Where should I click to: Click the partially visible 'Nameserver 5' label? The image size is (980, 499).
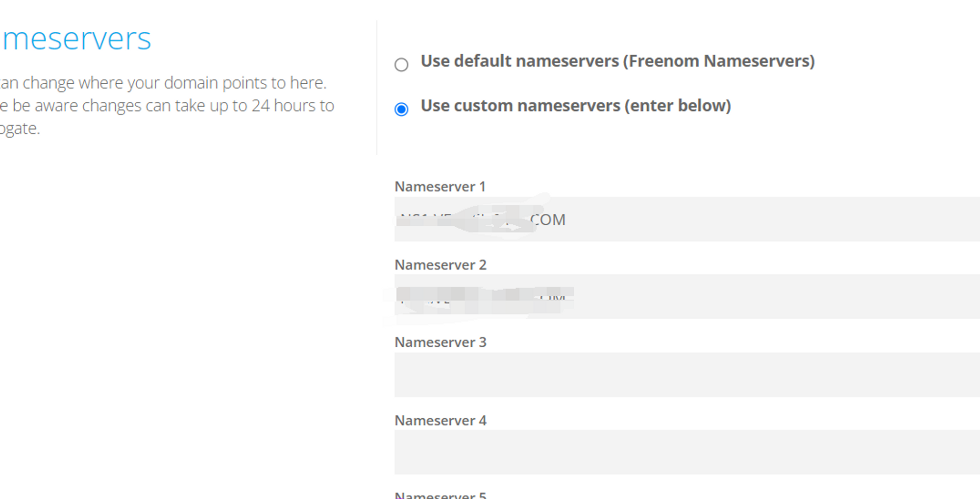point(440,495)
